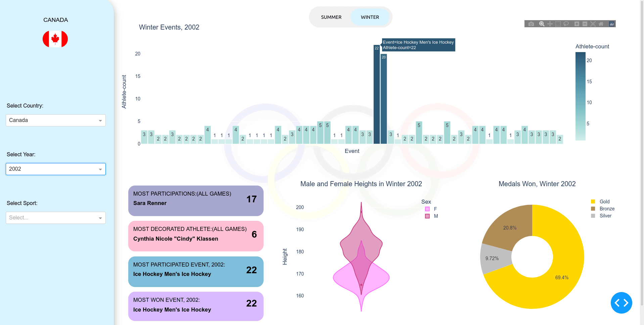
Task: Switch to the SUMMER tab
Action: pos(331,17)
